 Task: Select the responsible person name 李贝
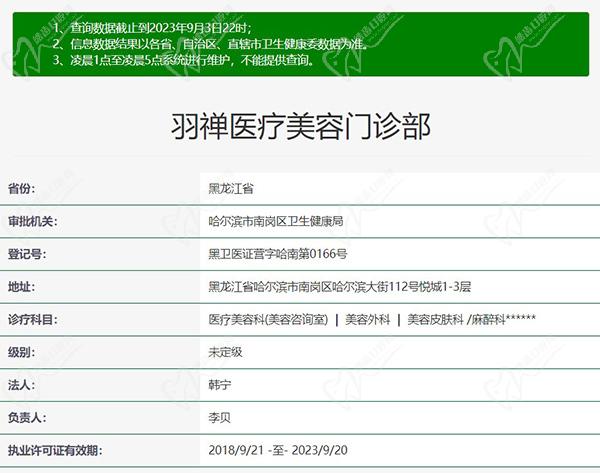[x=219, y=417]
